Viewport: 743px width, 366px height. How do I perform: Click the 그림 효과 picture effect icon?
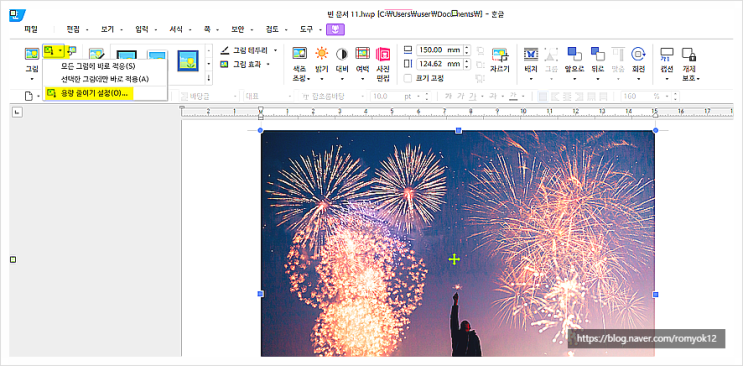[225, 64]
